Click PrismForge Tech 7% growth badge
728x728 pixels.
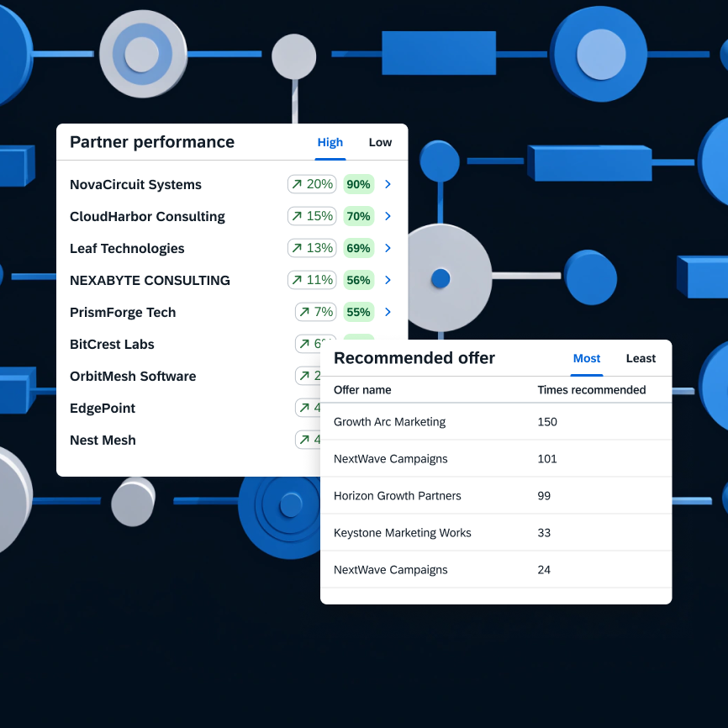pos(316,312)
